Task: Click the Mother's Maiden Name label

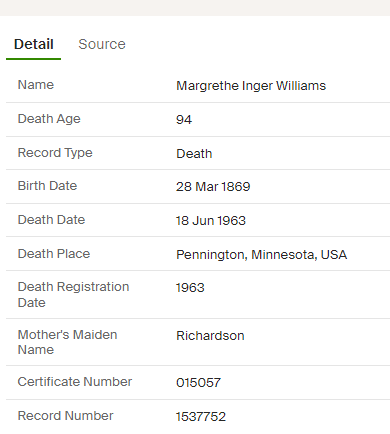Action: click(x=67, y=342)
